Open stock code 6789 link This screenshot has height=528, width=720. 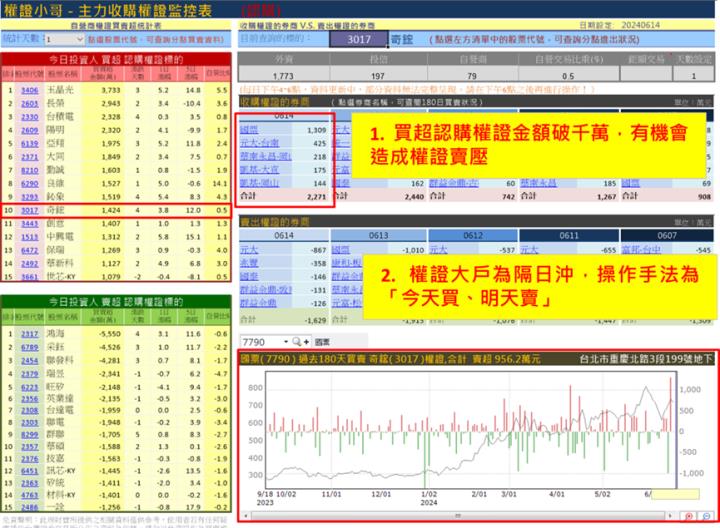point(30,348)
